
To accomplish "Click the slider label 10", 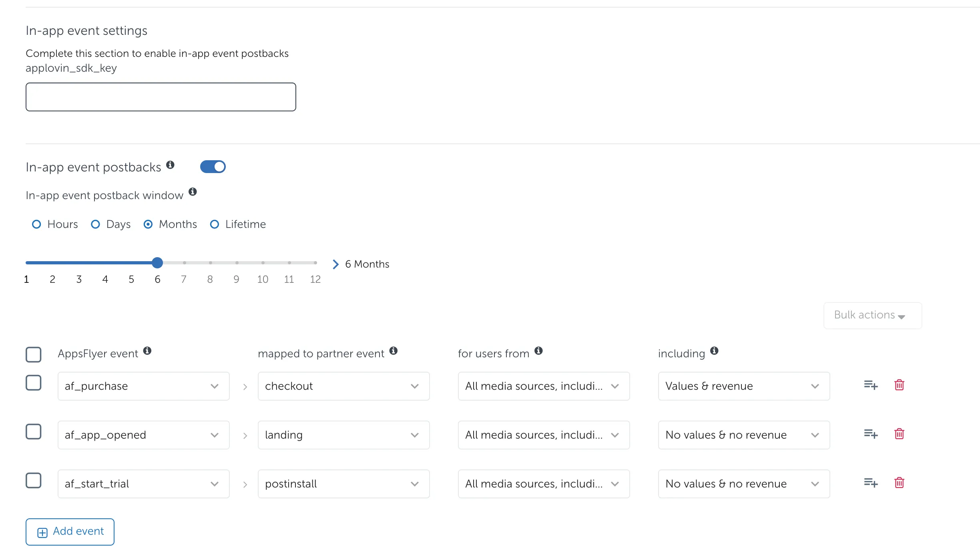I will coord(263,279).
